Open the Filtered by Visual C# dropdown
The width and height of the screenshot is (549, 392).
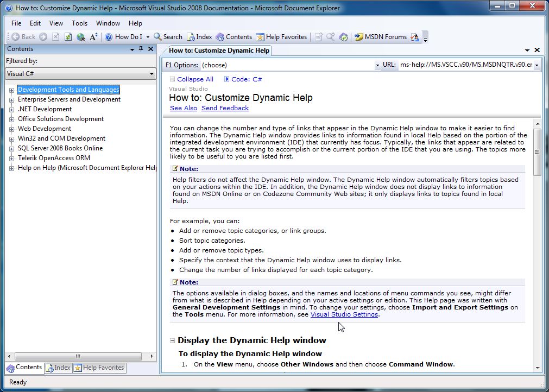pyautogui.click(x=80, y=74)
